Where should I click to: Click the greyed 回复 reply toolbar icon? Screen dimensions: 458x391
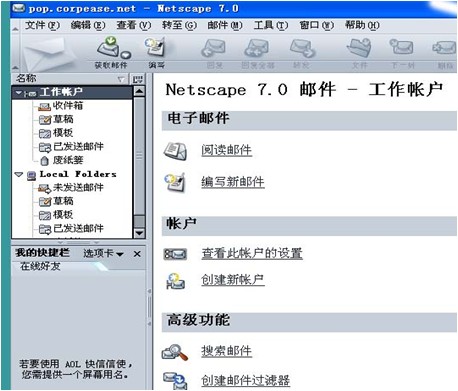[x=214, y=49]
